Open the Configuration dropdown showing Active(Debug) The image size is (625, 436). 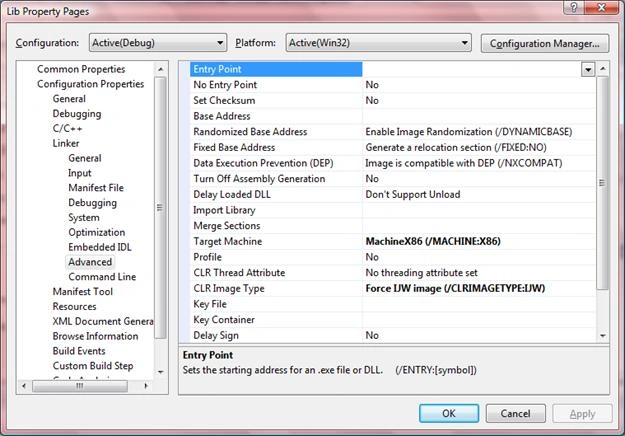click(158, 43)
